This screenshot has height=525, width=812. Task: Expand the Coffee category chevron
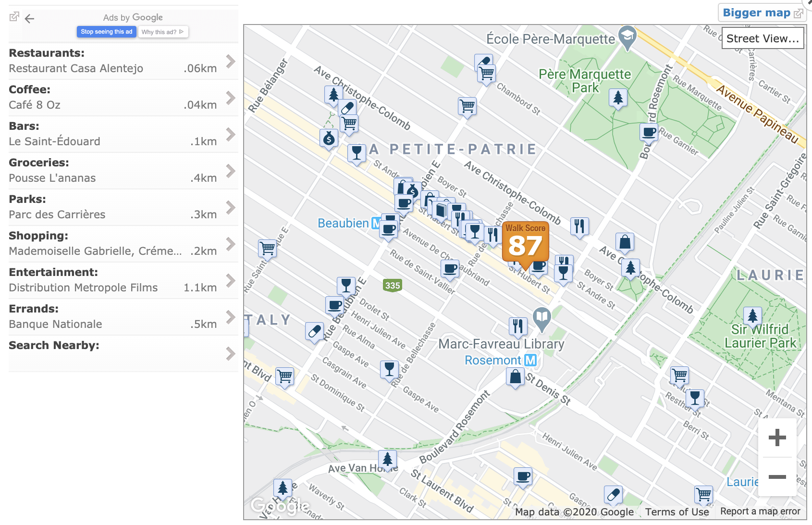pos(231,98)
